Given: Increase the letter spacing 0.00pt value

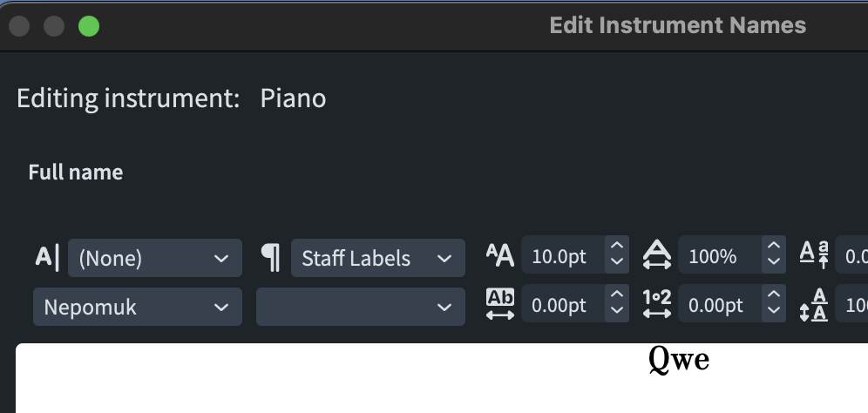Looking at the screenshot, I should tap(617, 298).
